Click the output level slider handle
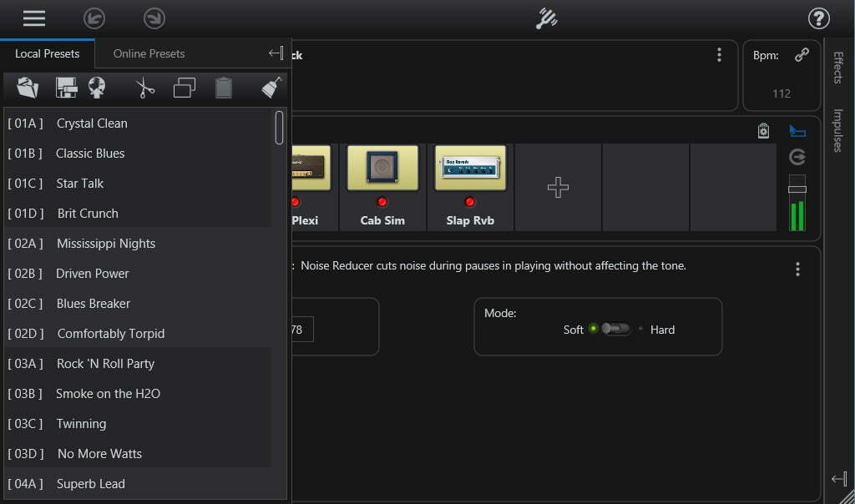This screenshot has width=855, height=504. (x=797, y=189)
